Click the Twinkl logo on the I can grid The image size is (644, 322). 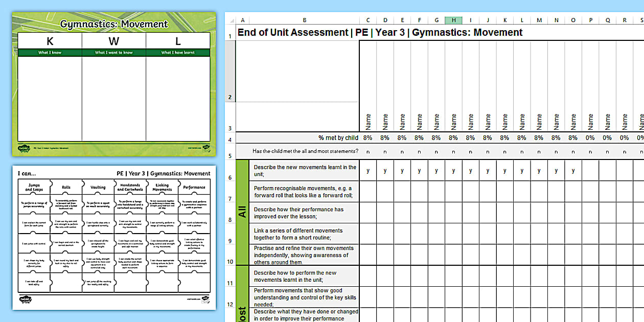[26, 299]
